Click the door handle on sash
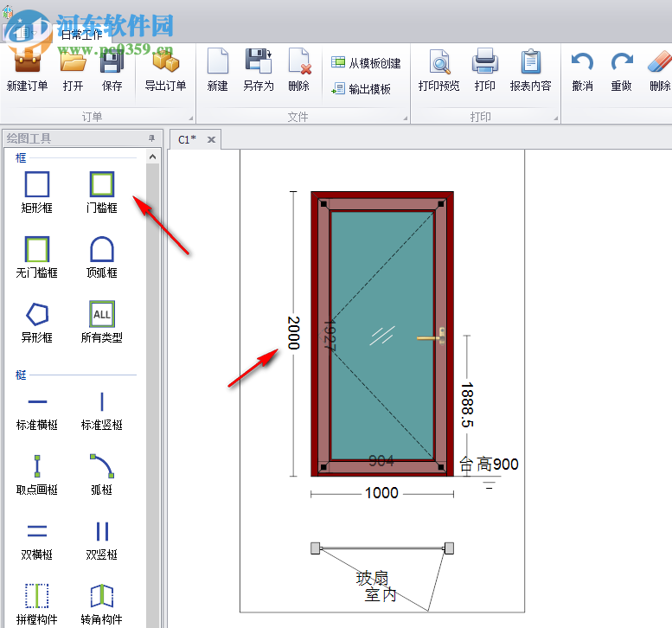Screen dimensions: 672x628 pos(432,338)
